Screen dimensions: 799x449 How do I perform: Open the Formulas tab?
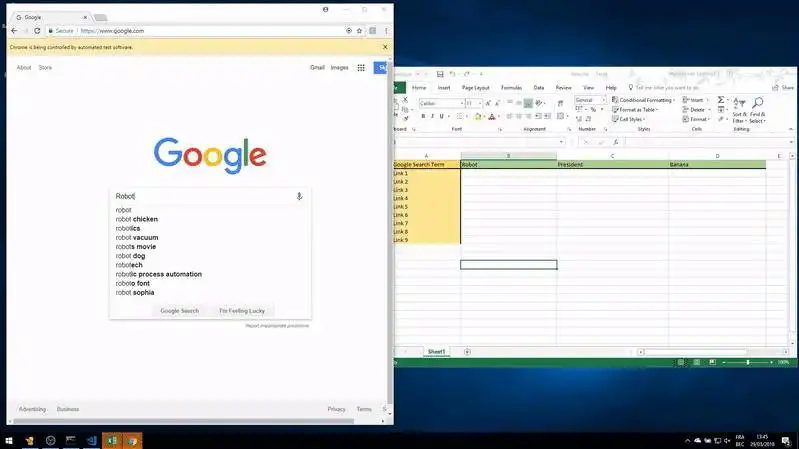pyautogui.click(x=511, y=88)
